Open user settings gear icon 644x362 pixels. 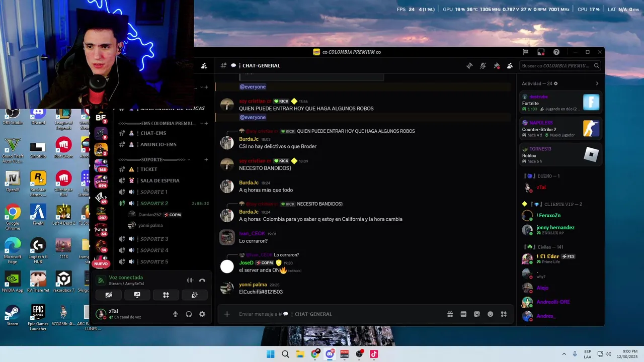[x=202, y=314]
